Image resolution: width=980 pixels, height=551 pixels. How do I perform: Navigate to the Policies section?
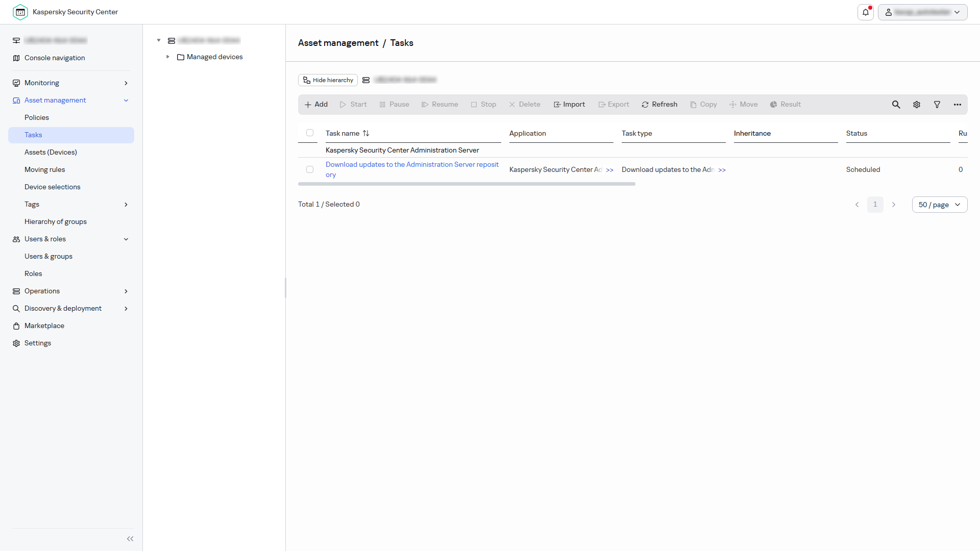(x=36, y=117)
